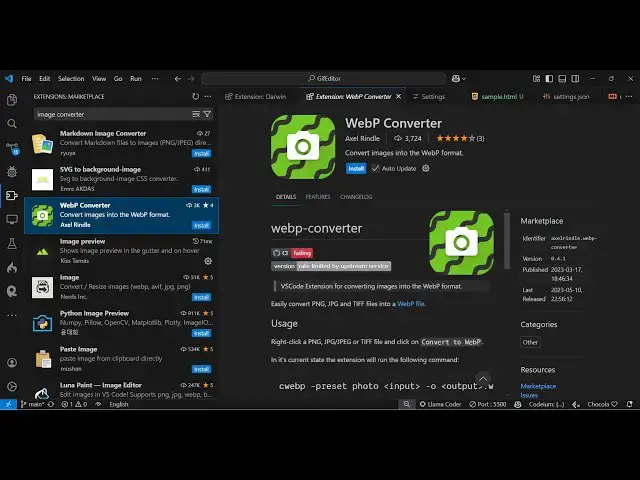Image resolution: width=640 pixels, height=480 pixels.
Task: Click the Llama Coder status item
Action: [440, 404]
